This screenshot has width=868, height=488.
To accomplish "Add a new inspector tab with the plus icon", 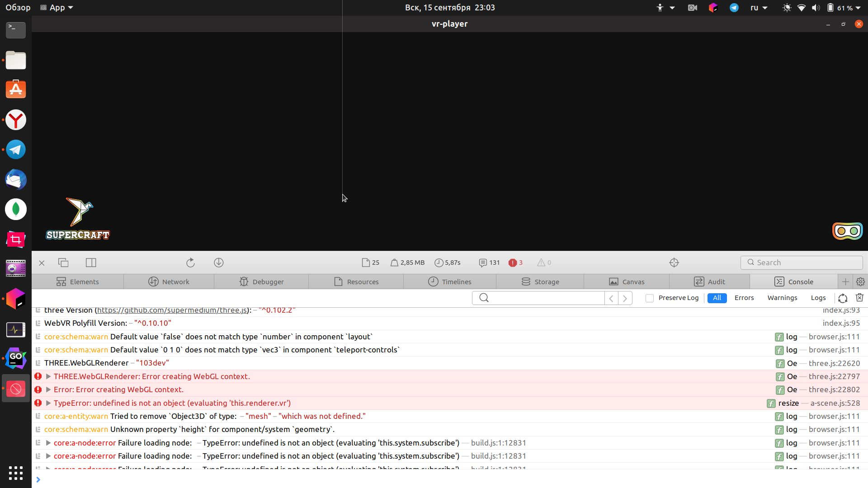I will (x=846, y=282).
